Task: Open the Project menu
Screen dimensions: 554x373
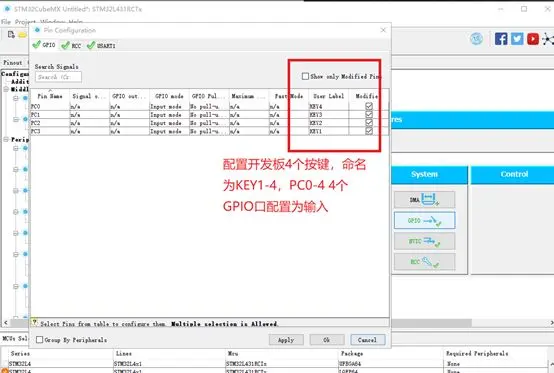Action: point(25,22)
